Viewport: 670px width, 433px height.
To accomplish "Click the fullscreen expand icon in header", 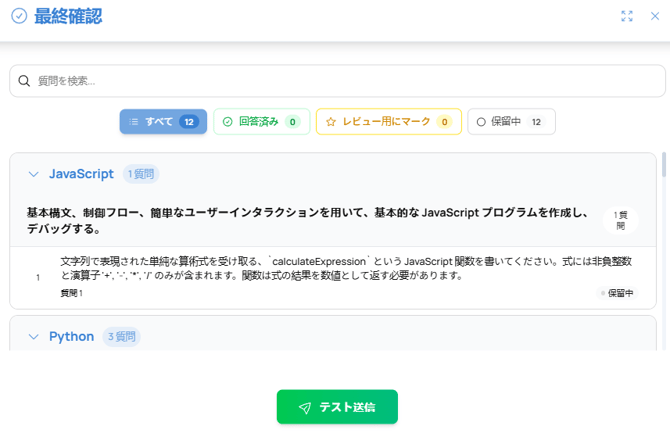I will point(627,16).
